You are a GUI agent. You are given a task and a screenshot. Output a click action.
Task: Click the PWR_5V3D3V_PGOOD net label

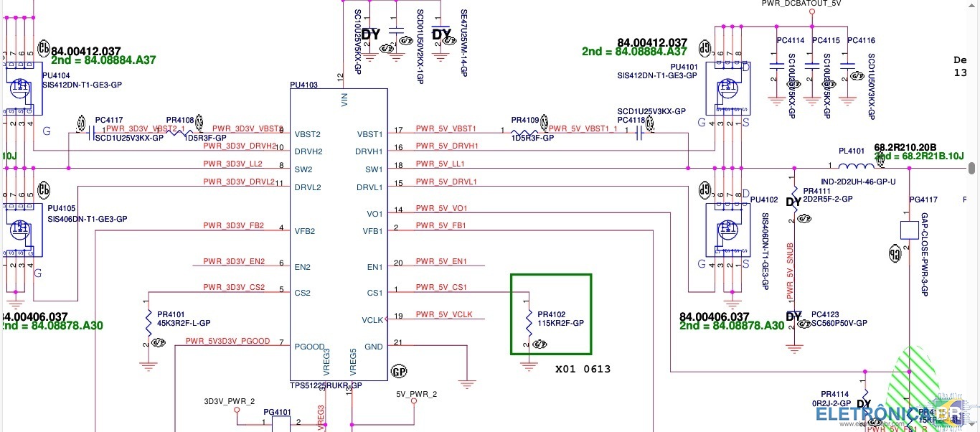pyautogui.click(x=227, y=342)
